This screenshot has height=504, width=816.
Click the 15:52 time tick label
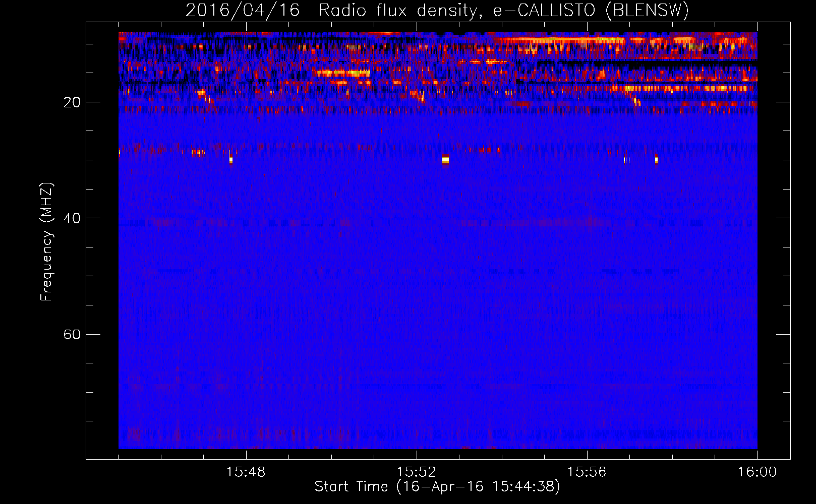coord(416,472)
